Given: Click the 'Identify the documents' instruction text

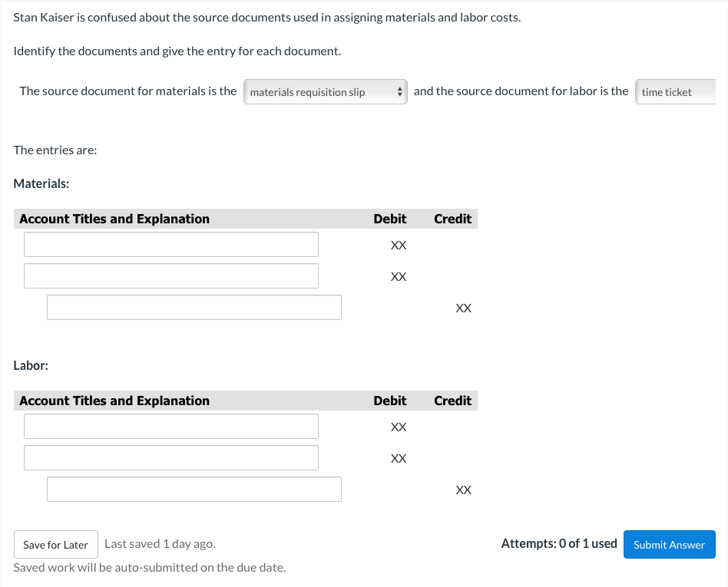Looking at the screenshot, I should click(x=177, y=51).
